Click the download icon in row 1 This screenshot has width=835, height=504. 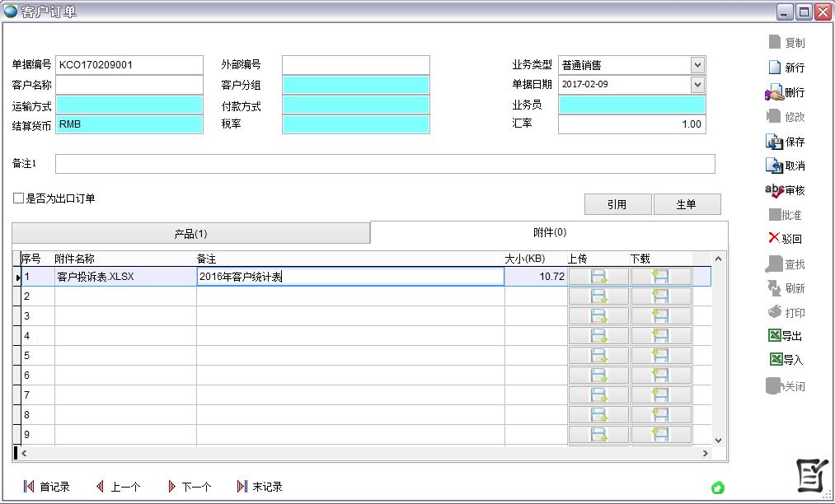[660, 277]
